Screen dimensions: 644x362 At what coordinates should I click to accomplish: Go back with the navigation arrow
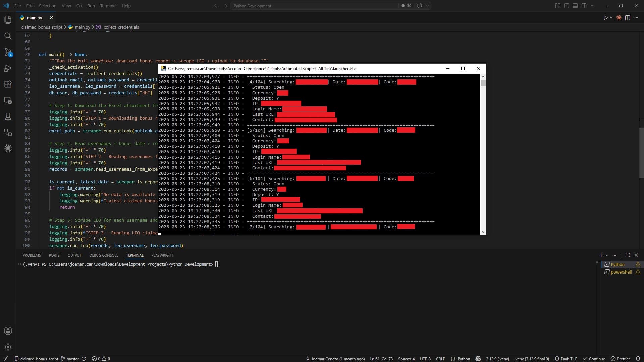[216, 6]
